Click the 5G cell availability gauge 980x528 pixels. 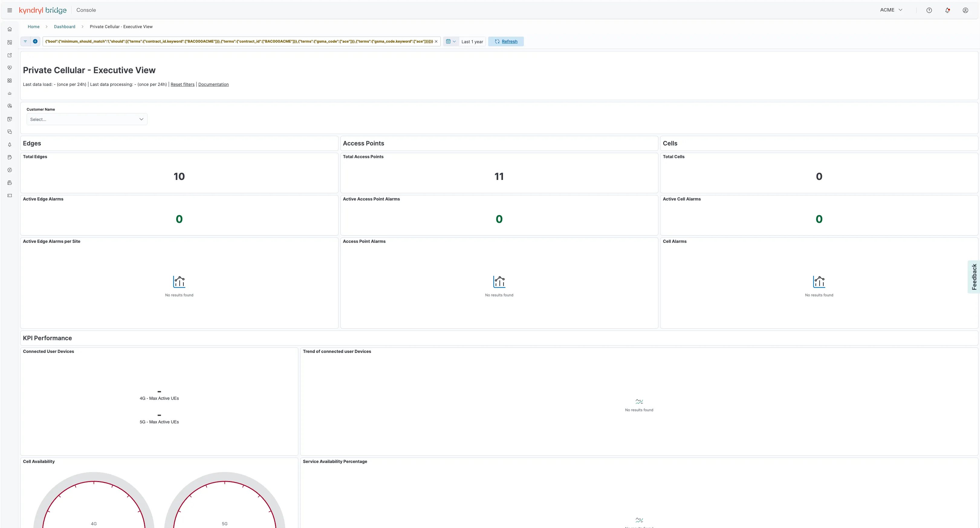pyautogui.click(x=225, y=500)
